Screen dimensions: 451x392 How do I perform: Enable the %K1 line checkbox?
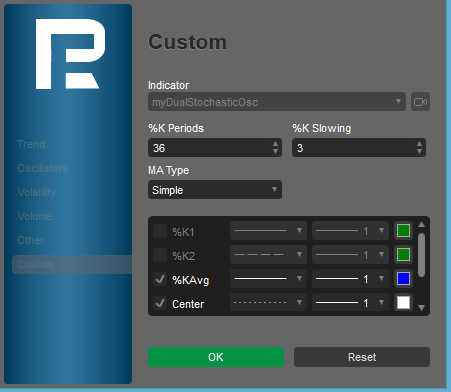coord(160,231)
